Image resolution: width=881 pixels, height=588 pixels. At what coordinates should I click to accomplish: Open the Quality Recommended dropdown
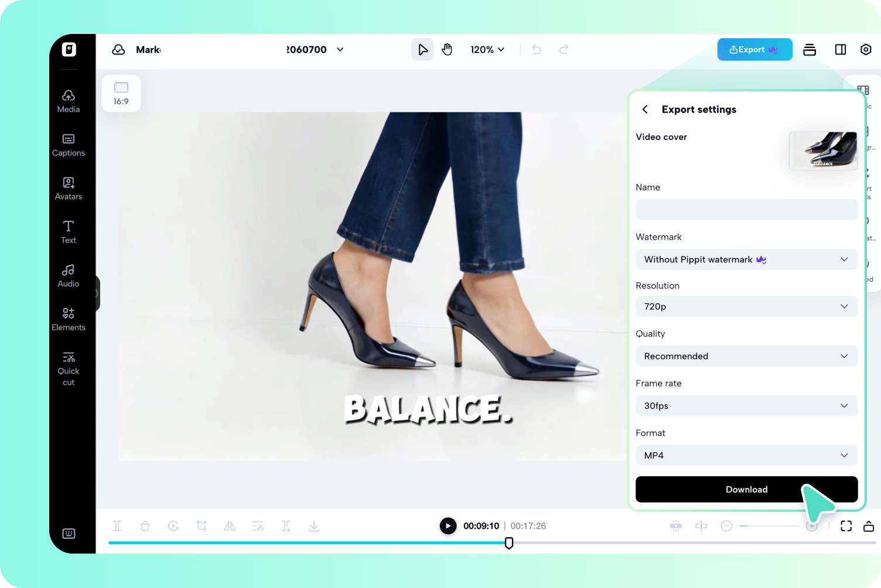pyautogui.click(x=747, y=356)
